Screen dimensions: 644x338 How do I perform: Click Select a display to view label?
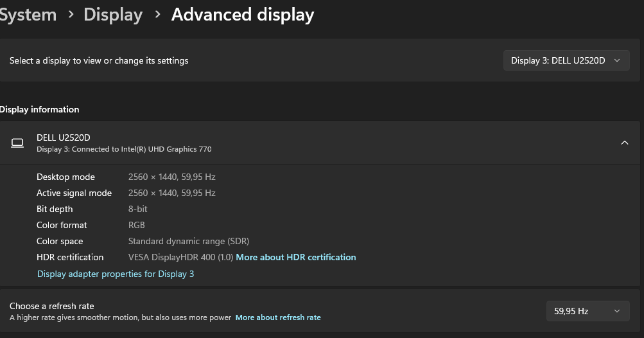pyautogui.click(x=99, y=61)
